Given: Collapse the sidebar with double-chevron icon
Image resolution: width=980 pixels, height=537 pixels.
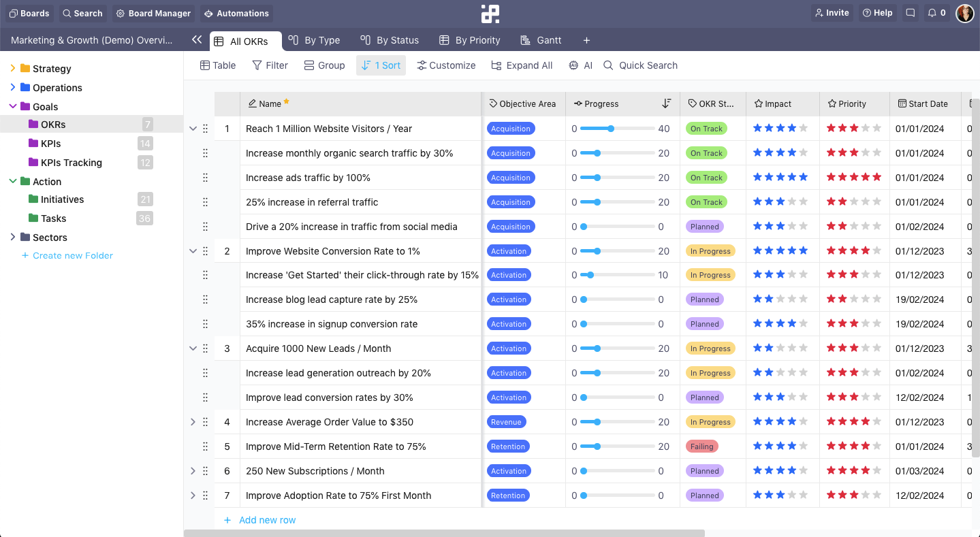Looking at the screenshot, I should [197, 40].
